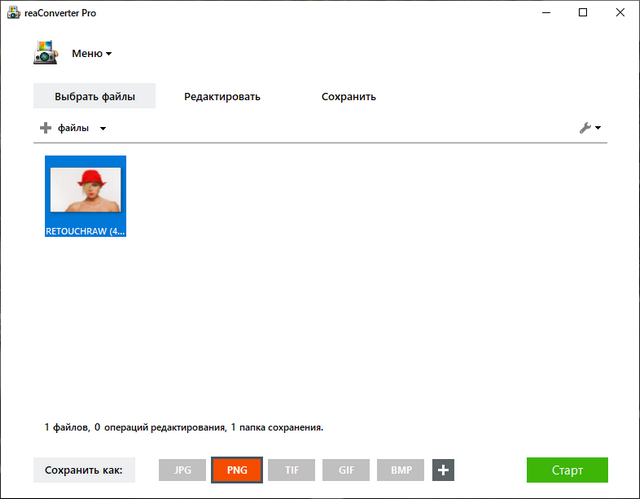The width and height of the screenshot is (640, 499).
Task: Click the Сохранить как button
Action: click(84, 470)
